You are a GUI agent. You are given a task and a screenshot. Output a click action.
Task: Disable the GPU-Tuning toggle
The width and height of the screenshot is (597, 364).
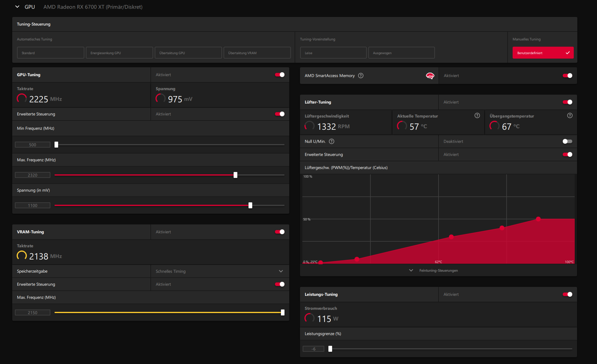click(x=280, y=75)
